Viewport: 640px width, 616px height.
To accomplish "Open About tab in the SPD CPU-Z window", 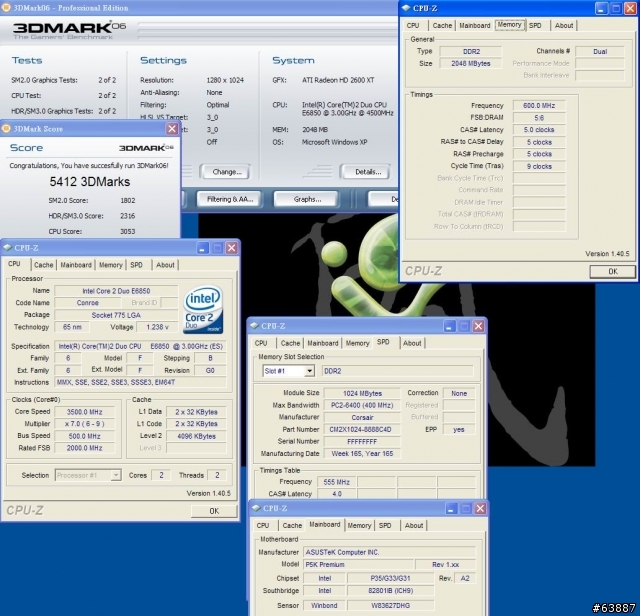I will point(412,343).
